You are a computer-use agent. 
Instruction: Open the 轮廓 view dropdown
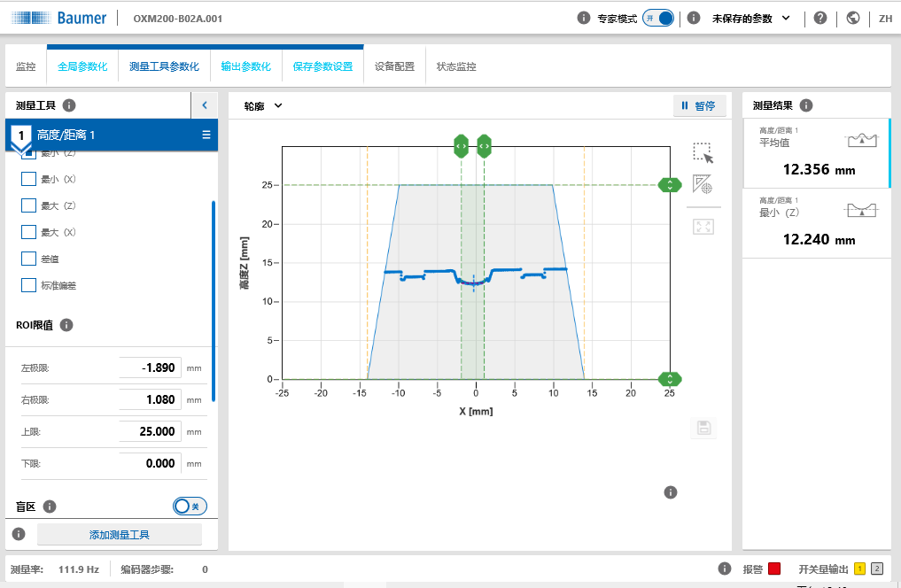coord(263,106)
